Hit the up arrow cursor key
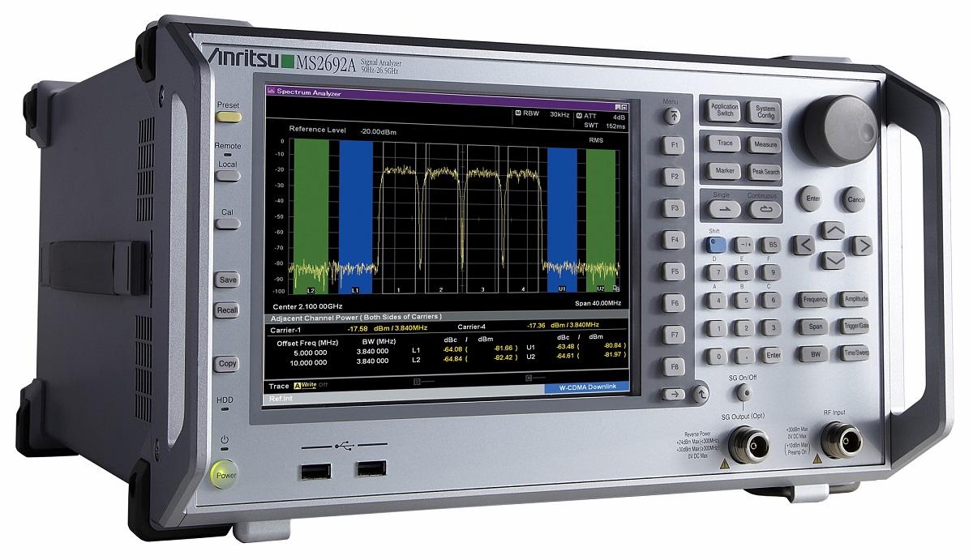This screenshot has width=973, height=560. point(833,229)
